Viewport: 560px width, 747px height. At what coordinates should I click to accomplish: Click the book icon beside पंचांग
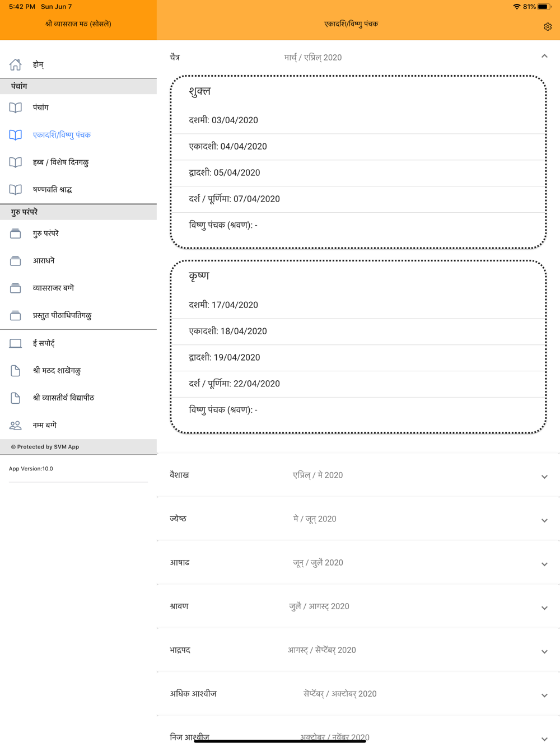(16, 108)
